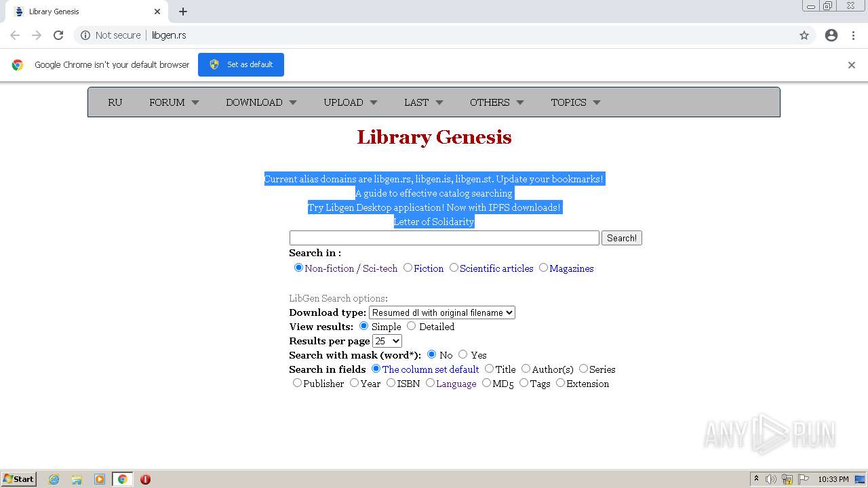Click the taskbar clock showing 10:33 PM
Screen dimensions: 868x488
pyautogui.click(x=833, y=479)
